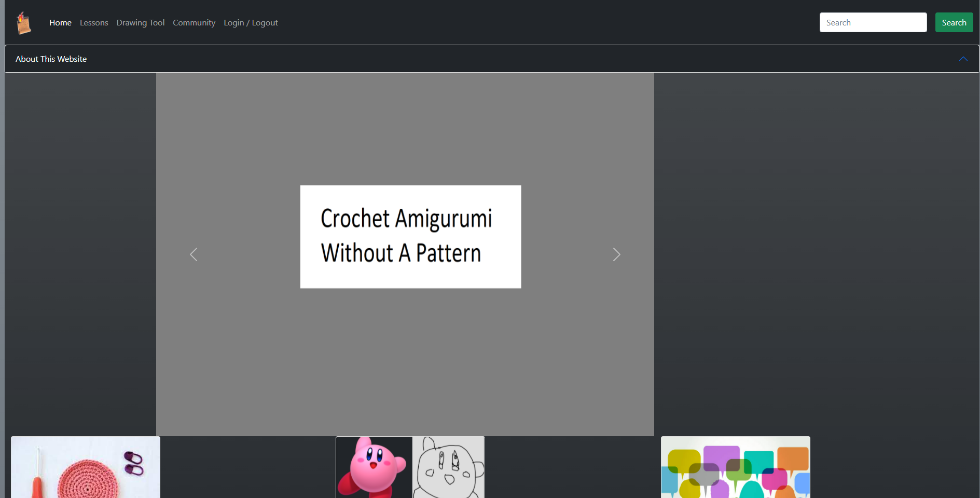This screenshot has width=980, height=498.
Task: Collapse About This Website chevron icon
Action: pos(963,59)
